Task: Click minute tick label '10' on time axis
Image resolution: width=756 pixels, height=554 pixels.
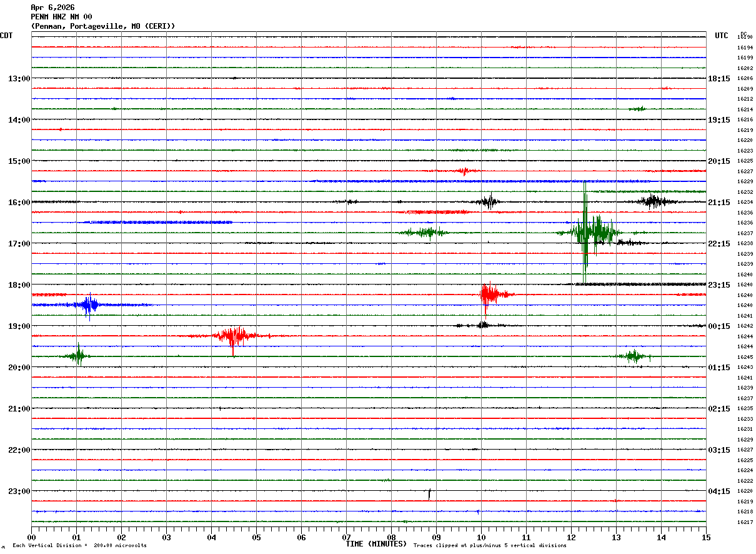Action: click(481, 537)
